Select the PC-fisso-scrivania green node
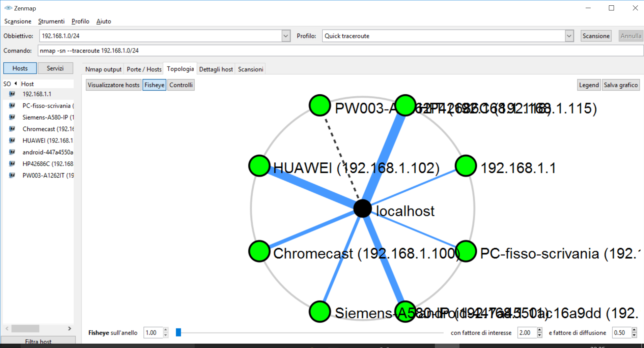Screen dimensions: 644x348 point(466,251)
